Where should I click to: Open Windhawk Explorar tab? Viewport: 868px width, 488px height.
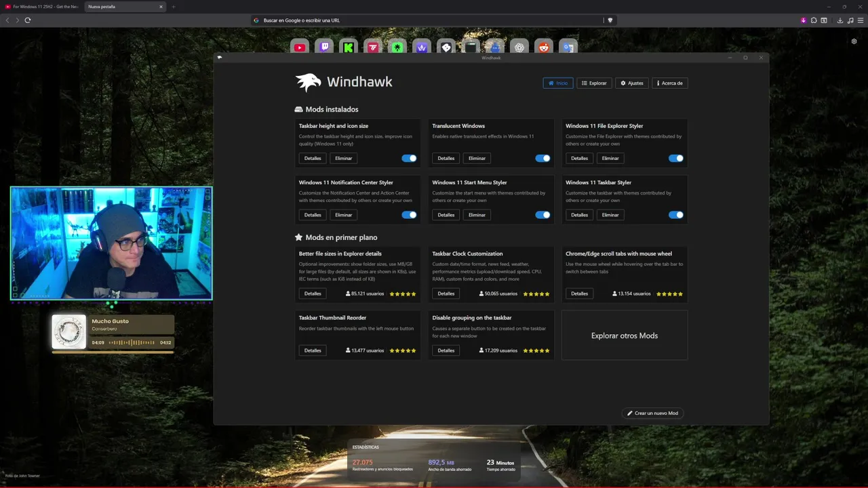coord(595,83)
